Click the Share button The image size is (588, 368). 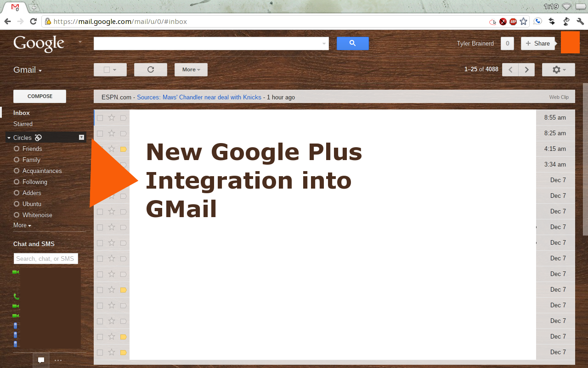538,43
